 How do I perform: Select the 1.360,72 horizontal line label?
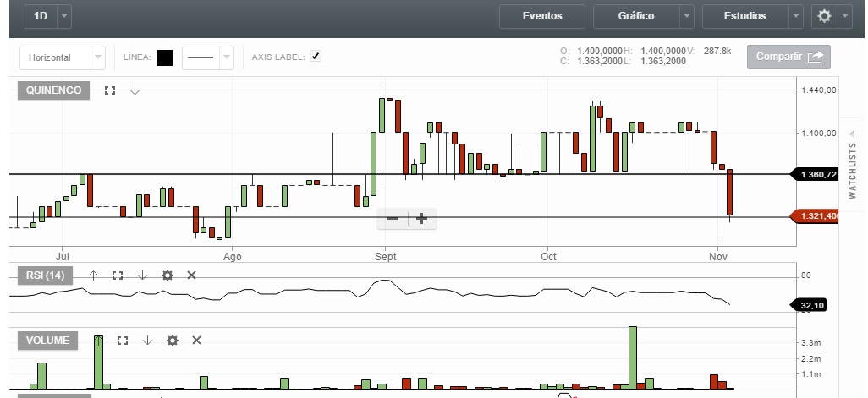coord(816,175)
